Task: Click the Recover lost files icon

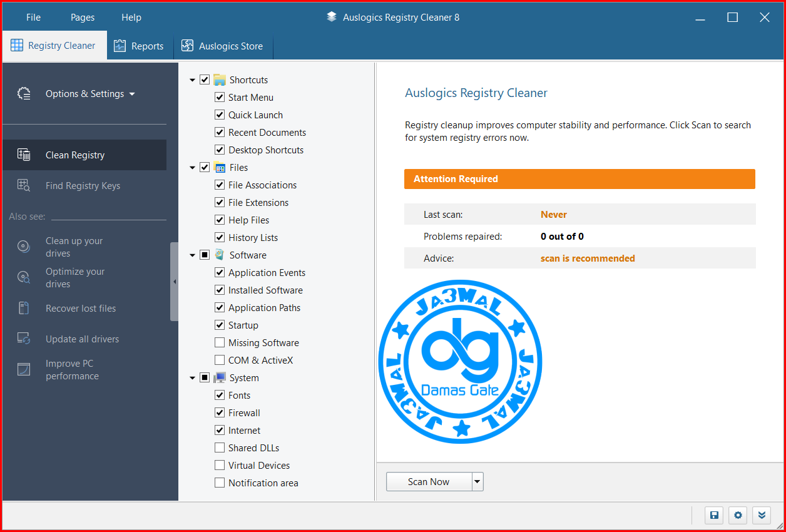Action: pos(24,308)
